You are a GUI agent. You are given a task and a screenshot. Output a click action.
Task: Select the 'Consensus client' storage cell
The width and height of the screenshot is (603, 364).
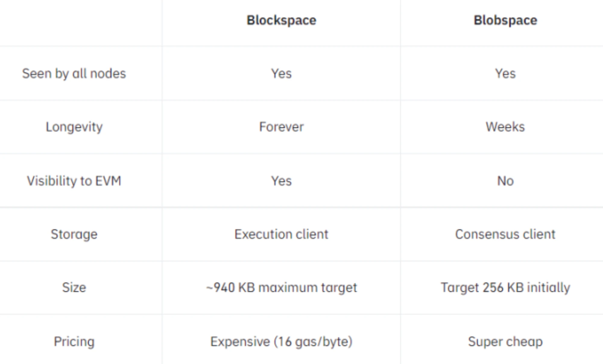(505, 234)
